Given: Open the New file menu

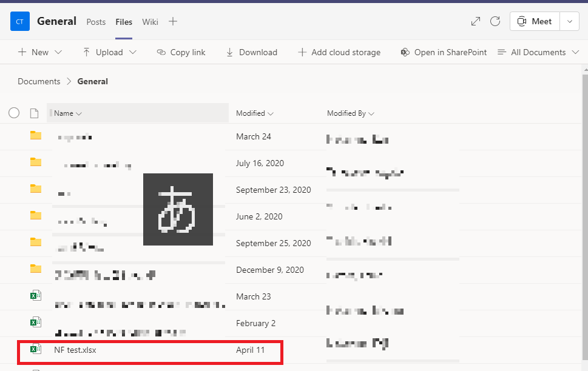Looking at the screenshot, I should (40, 52).
